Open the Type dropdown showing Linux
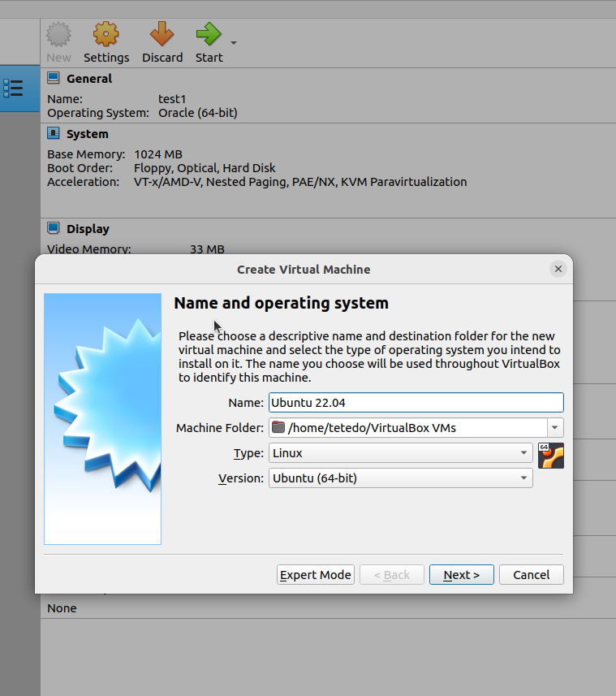 pos(400,453)
